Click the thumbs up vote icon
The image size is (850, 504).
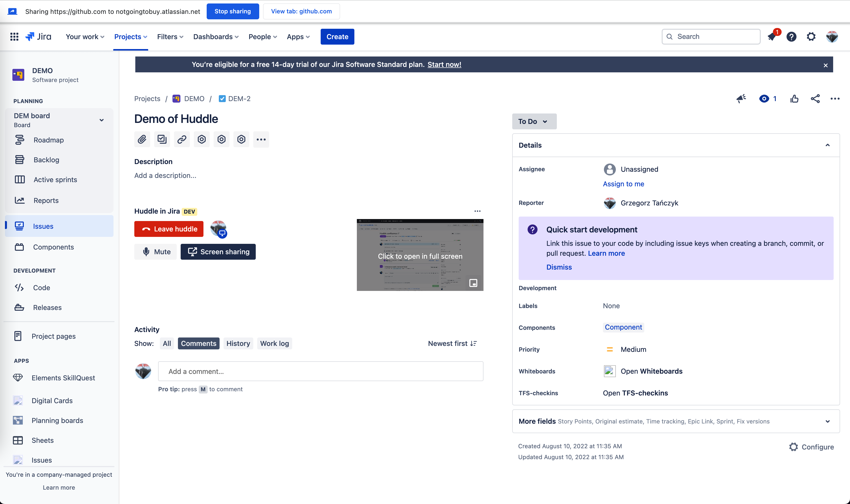pyautogui.click(x=794, y=99)
